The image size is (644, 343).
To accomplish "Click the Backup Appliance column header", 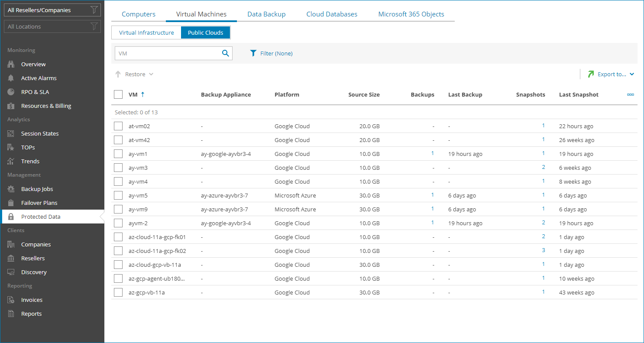I will pyautogui.click(x=226, y=94).
